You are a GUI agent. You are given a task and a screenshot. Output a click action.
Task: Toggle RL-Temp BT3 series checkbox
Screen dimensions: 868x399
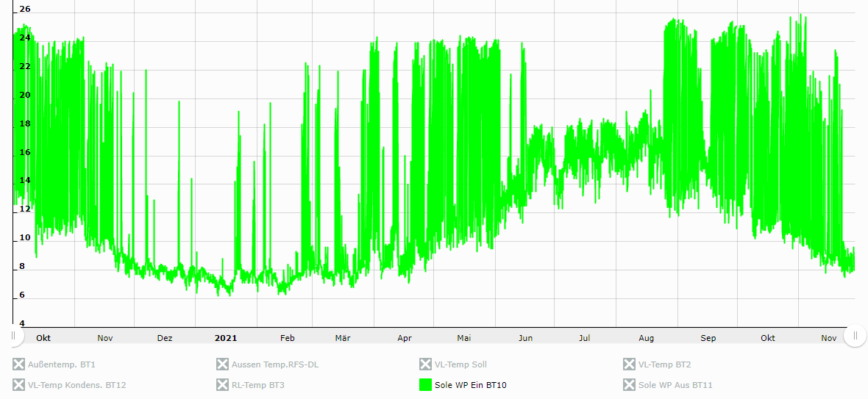tap(223, 384)
